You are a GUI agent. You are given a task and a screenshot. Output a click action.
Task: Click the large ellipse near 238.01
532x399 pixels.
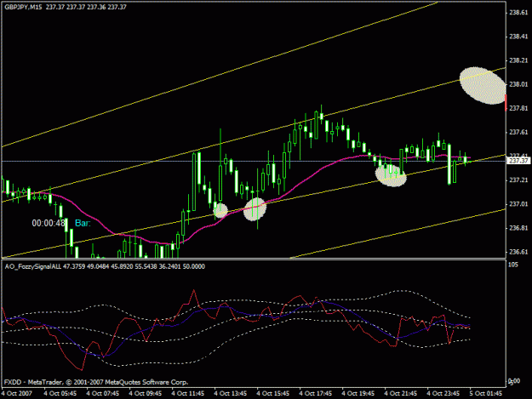(x=483, y=85)
